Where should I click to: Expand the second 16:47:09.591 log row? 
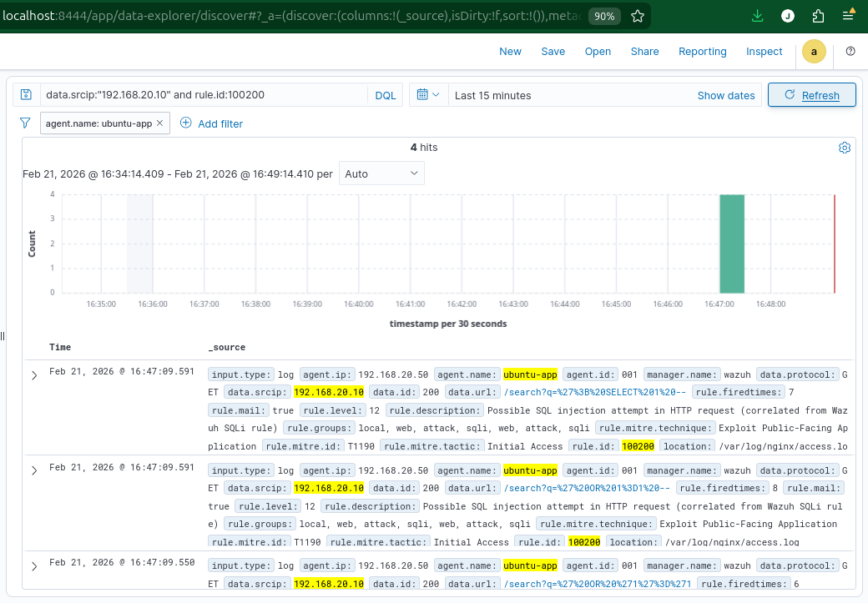click(x=34, y=470)
